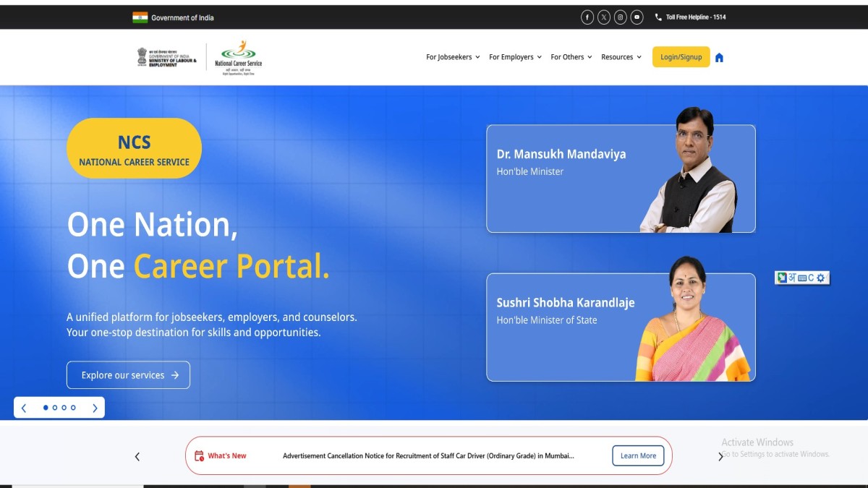Open the Resources dropdown menu
Image resolution: width=868 pixels, height=488 pixels.
tap(621, 57)
